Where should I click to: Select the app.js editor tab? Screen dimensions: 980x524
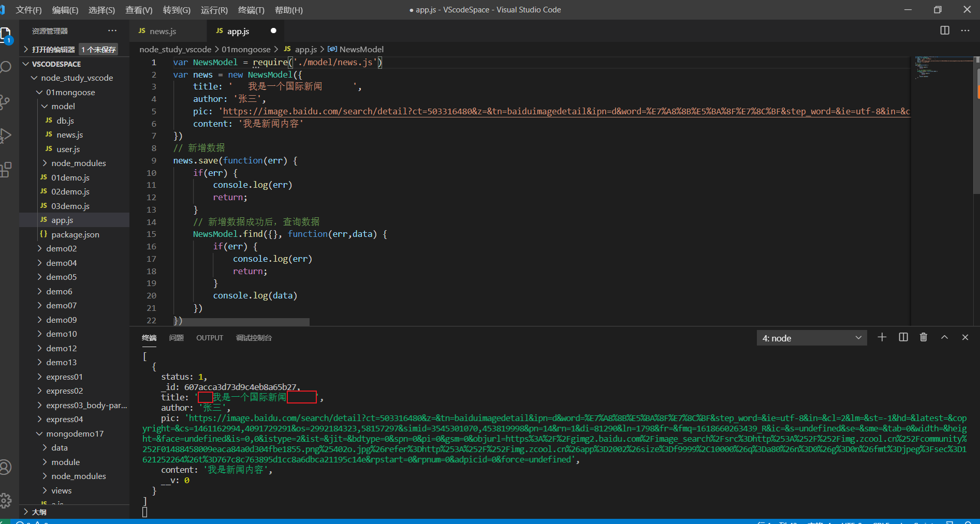click(x=245, y=31)
